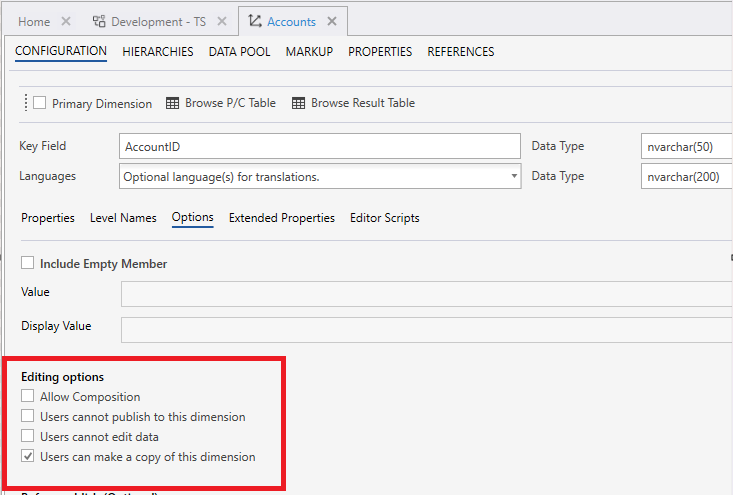Open the Editor Scripts sub-tab
Image resolution: width=733 pixels, height=495 pixels.
pos(384,218)
